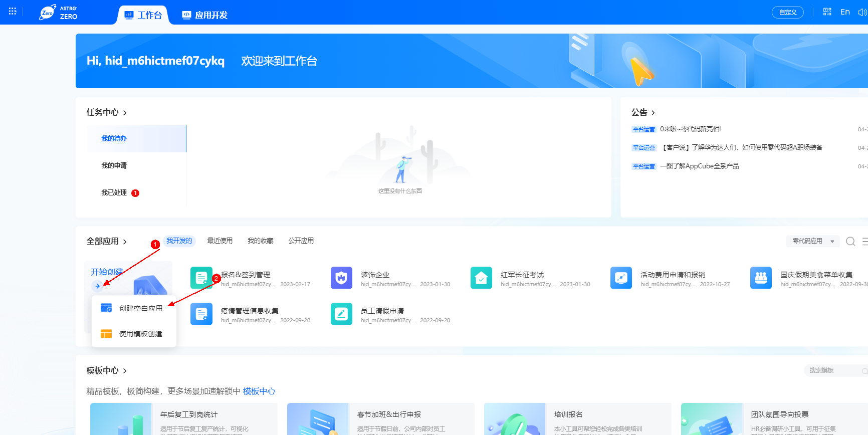Image resolution: width=868 pixels, height=435 pixels.
Task: Select the 最近使用 app filter tab
Action: tap(220, 241)
